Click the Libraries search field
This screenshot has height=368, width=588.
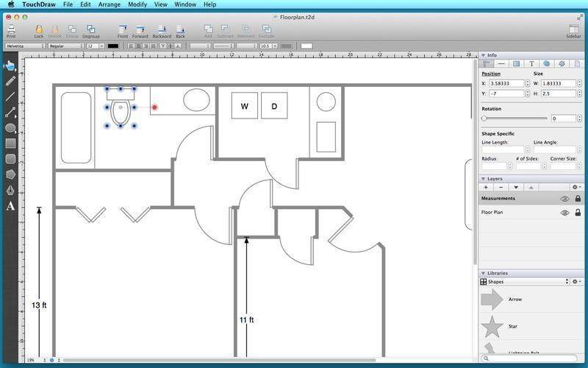(x=529, y=358)
